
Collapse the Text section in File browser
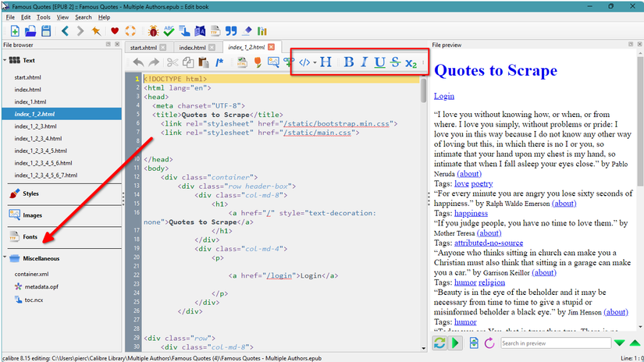5,60
